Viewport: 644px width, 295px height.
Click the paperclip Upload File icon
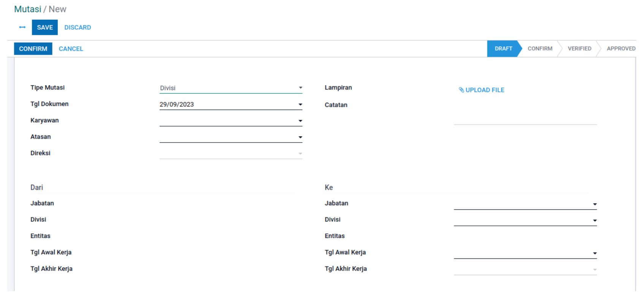point(461,90)
